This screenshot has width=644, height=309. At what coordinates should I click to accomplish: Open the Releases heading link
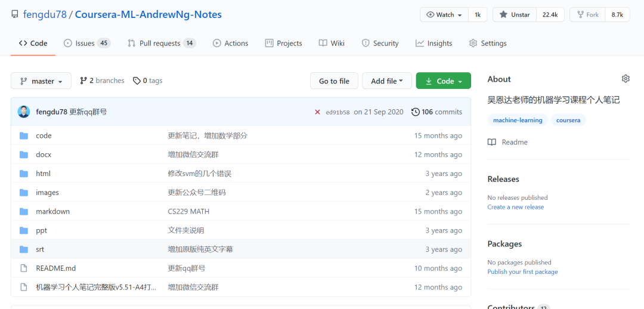[503, 179]
